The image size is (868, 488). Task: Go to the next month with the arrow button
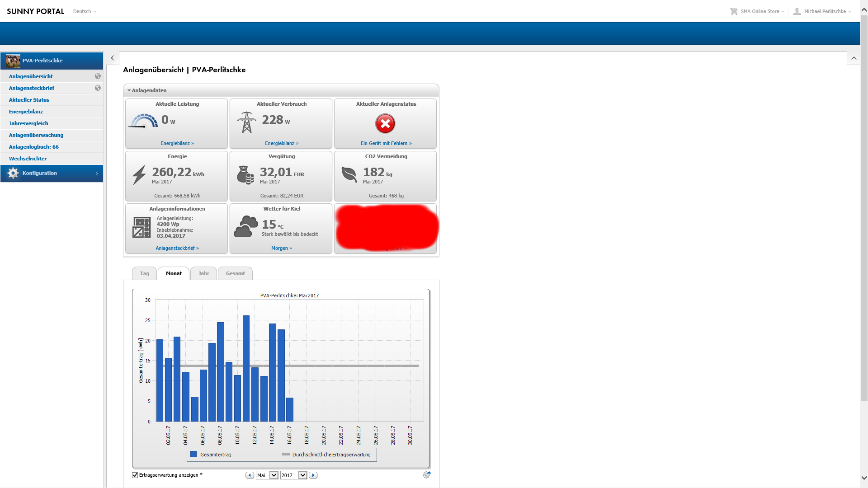pyautogui.click(x=313, y=475)
